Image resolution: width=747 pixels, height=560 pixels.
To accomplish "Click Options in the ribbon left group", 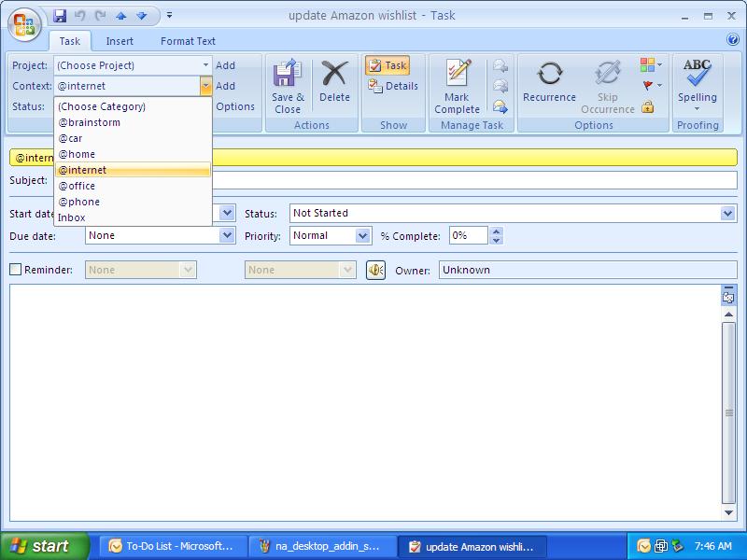I will (x=235, y=106).
